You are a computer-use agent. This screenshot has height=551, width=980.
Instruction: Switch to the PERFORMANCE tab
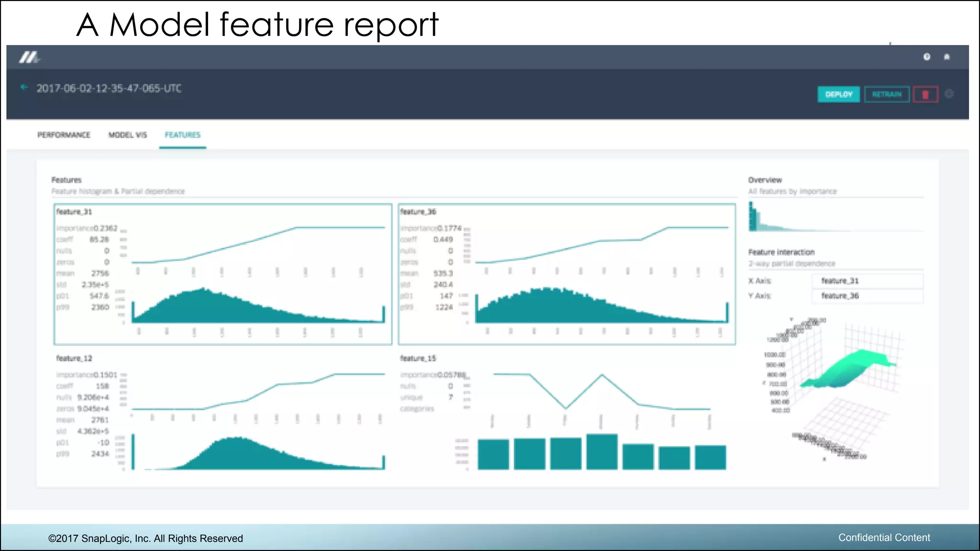(x=64, y=135)
